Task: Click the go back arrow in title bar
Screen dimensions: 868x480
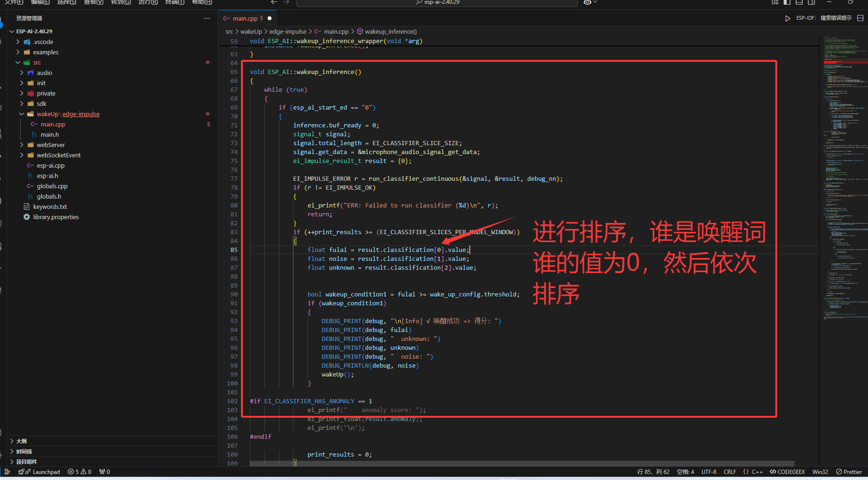Action: (274, 2)
